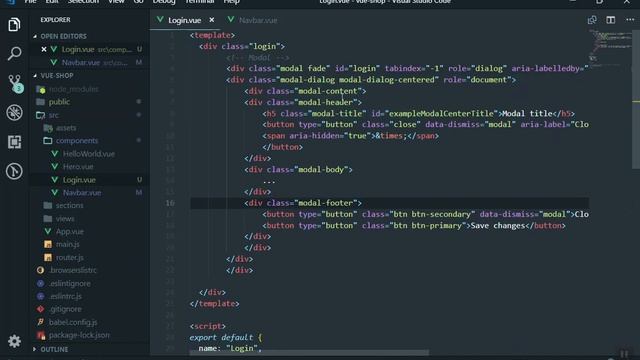Expand the views folder
The height and width of the screenshot is (360, 640).
point(64,218)
